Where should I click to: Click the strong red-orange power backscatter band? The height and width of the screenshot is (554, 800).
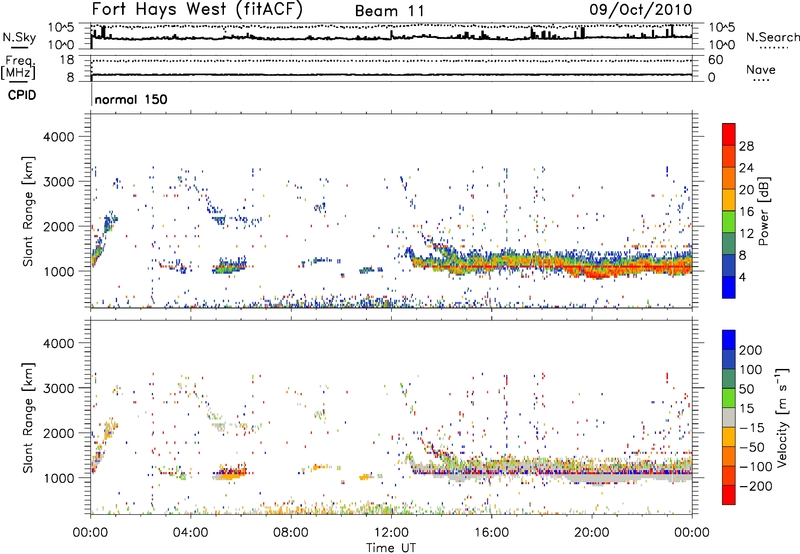tap(551, 265)
